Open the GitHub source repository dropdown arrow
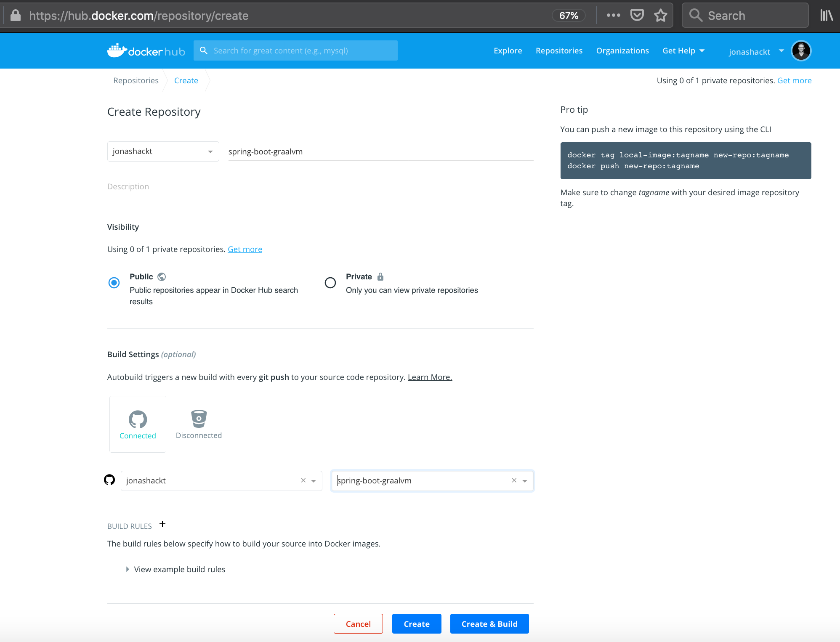840x642 pixels. click(x=525, y=481)
